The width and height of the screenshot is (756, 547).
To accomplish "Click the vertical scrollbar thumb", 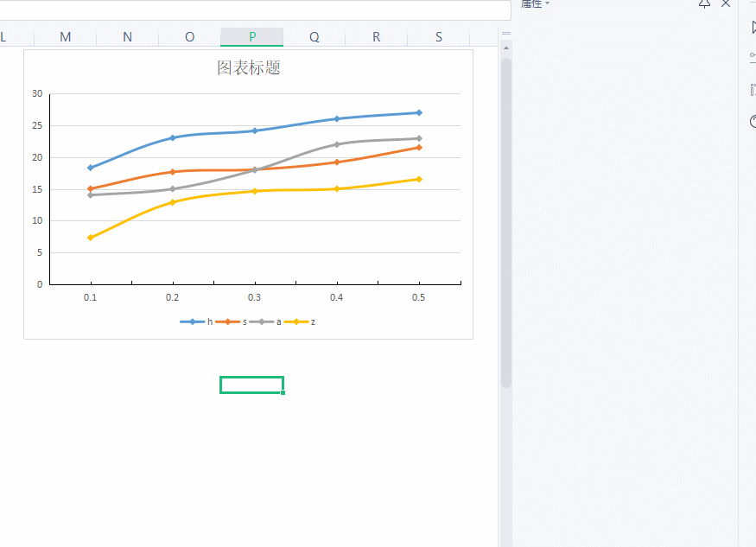I will 505,223.
